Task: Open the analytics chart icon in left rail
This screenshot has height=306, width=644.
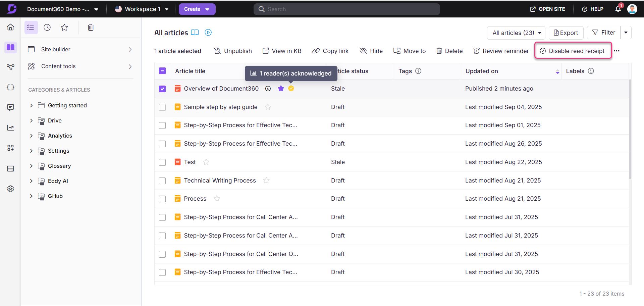Action: point(10,128)
